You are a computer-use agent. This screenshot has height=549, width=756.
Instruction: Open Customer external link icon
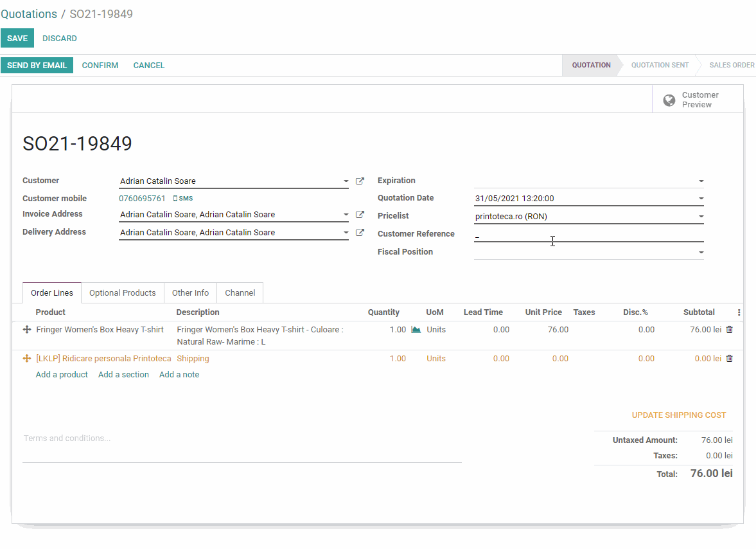pyautogui.click(x=360, y=181)
